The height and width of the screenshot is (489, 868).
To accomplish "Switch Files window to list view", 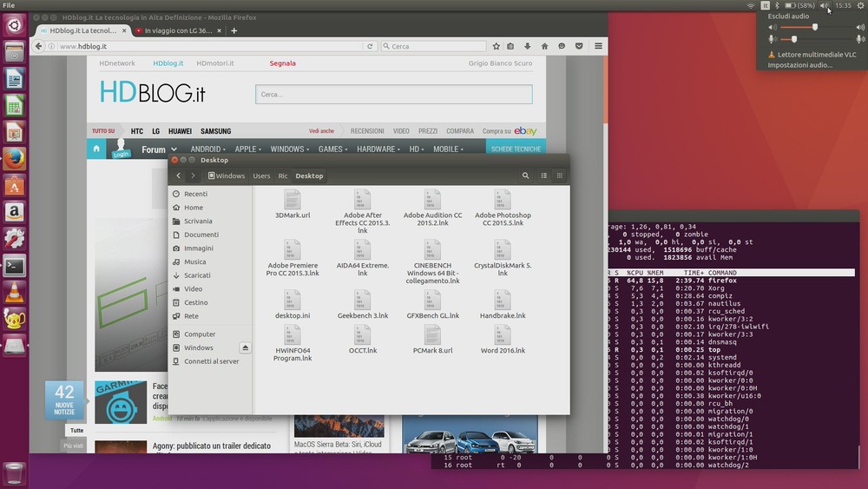I will (x=544, y=175).
